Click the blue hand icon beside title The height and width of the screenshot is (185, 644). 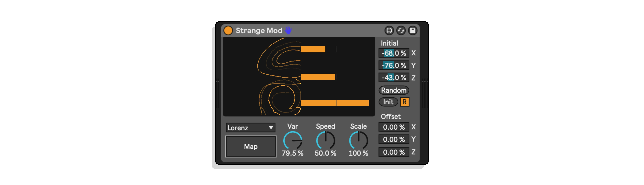click(x=288, y=30)
